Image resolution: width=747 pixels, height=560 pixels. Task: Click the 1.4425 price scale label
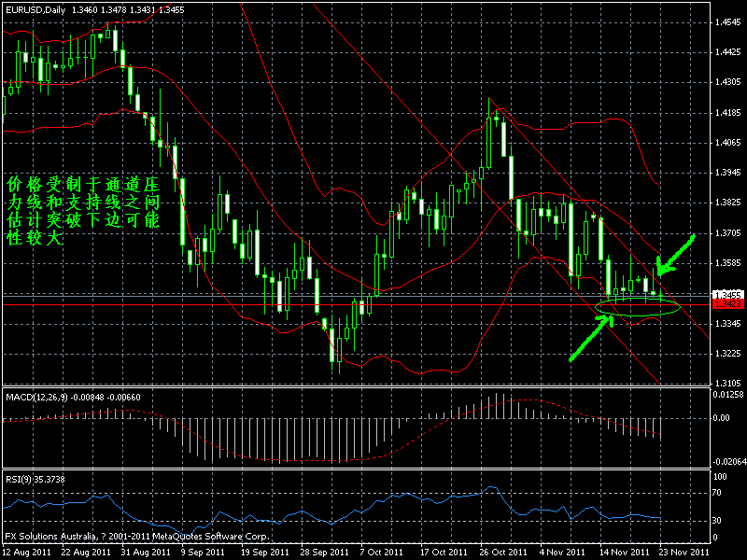point(728,52)
